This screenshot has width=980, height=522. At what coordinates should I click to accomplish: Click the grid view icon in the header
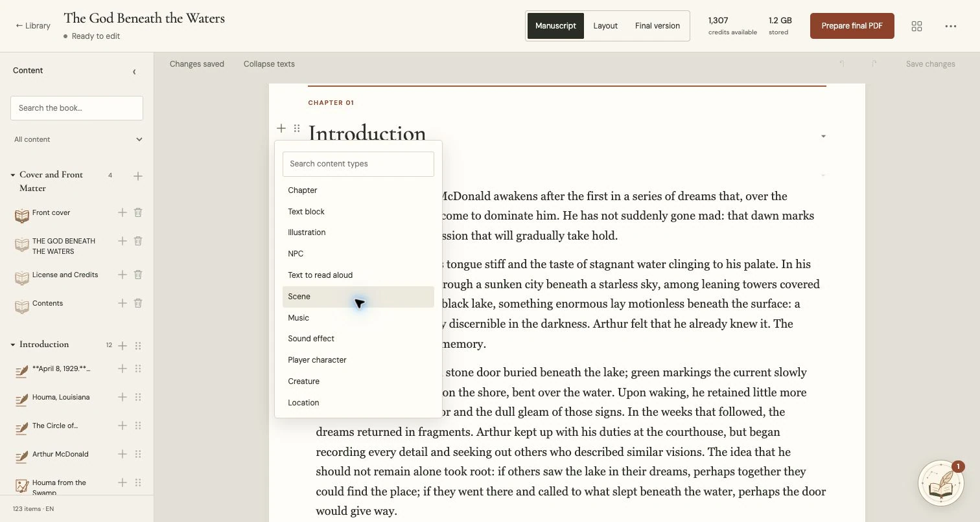point(916,26)
